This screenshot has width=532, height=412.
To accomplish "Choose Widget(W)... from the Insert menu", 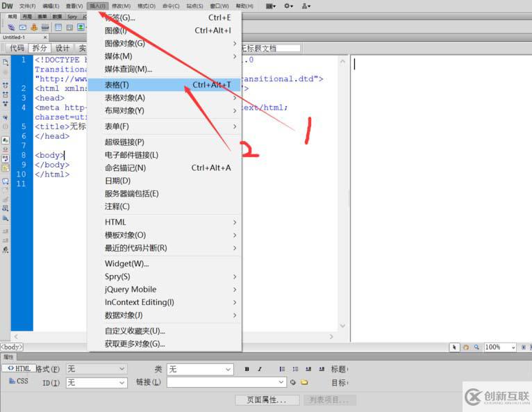I will (x=164, y=264).
